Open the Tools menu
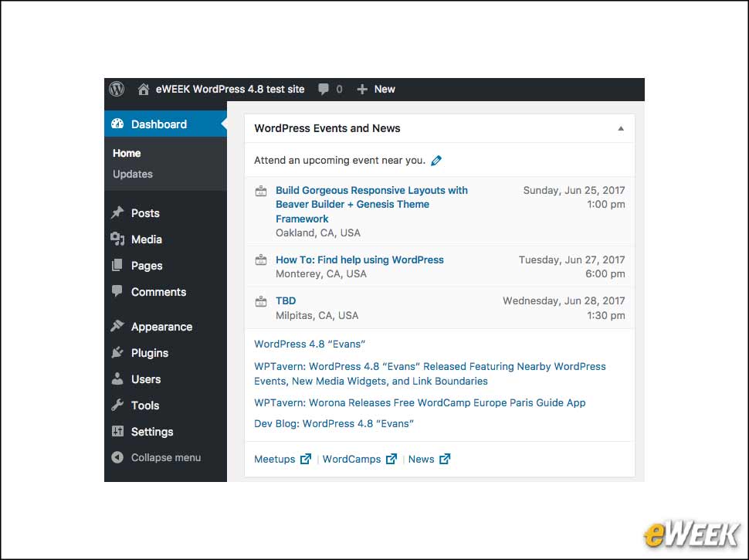Screen dimensions: 749x560 tap(145, 406)
